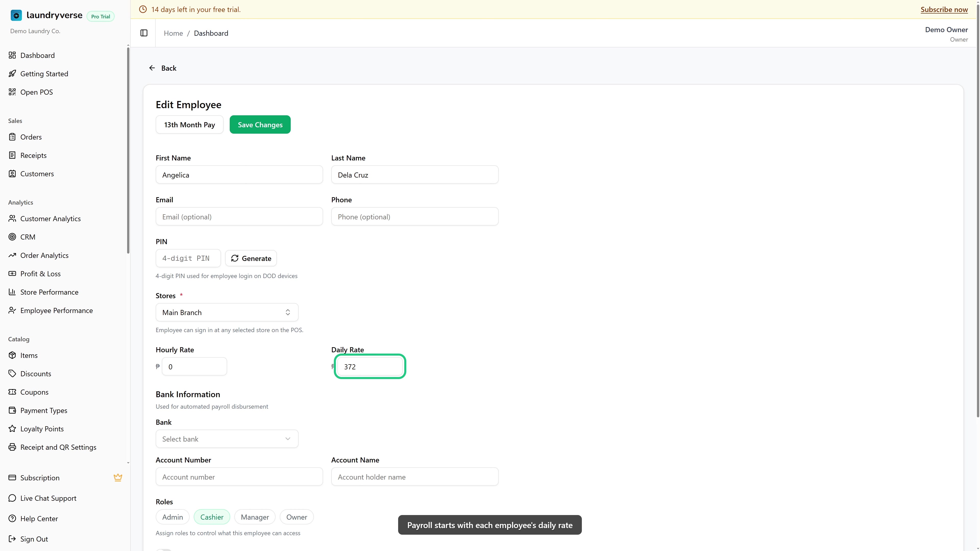Click the Hourly Rate input
980x551 pixels.
pyautogui.click(x=194, y=366)
